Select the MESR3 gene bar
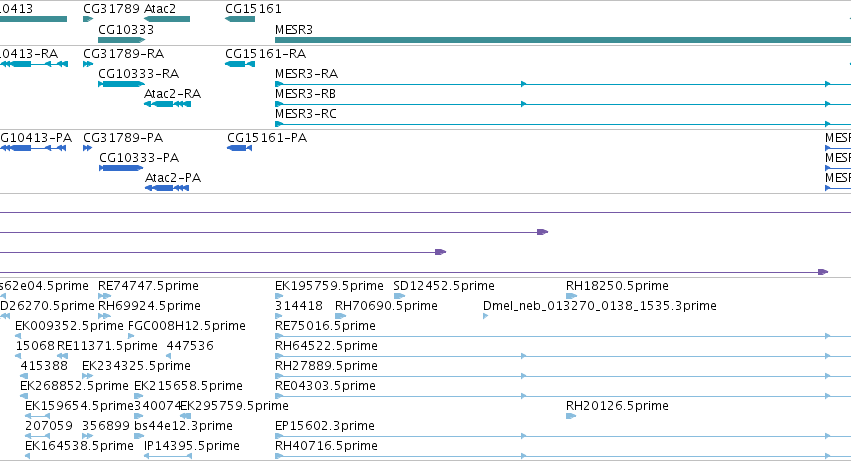This screenshot has width=851, height=461. pyautogui.click(x=563, y=40)
